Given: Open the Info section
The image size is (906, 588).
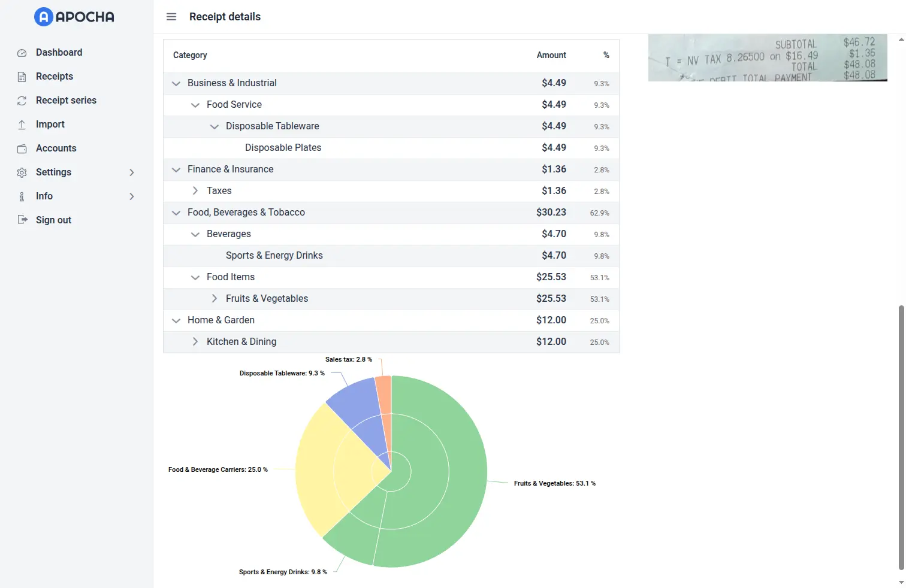Looking at the screenshot, I should point(44,196).
